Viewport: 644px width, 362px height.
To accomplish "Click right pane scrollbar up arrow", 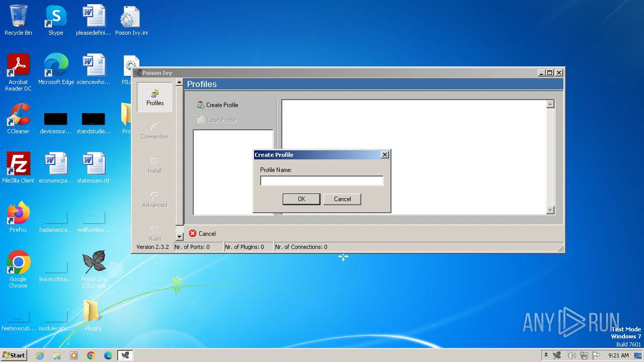I will point(550,104).
